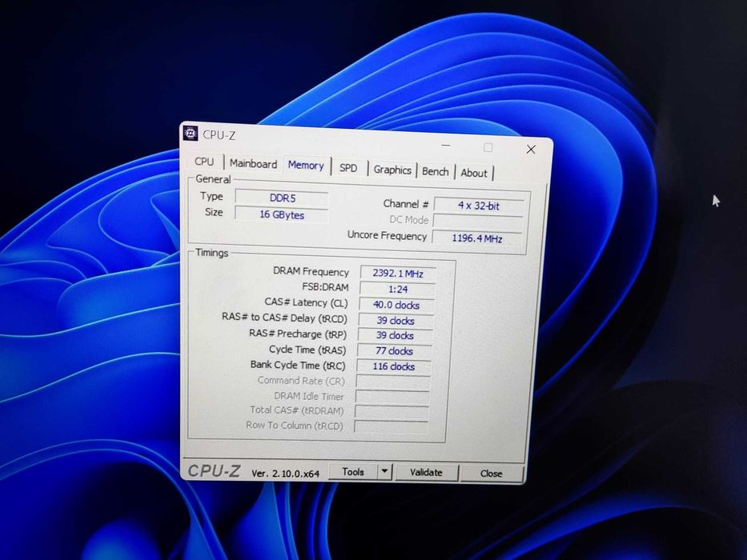
Task: Expand the Tools dropdown arrow
Action: pyautogui.click(x=384, y=472)
